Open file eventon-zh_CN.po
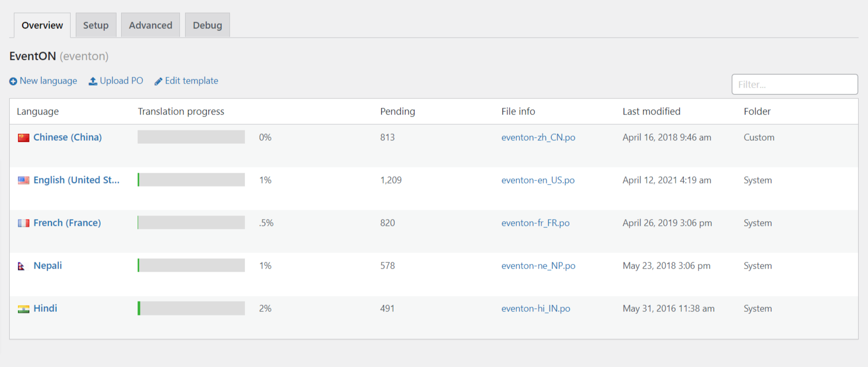868x367 pixels. [538, 138]
